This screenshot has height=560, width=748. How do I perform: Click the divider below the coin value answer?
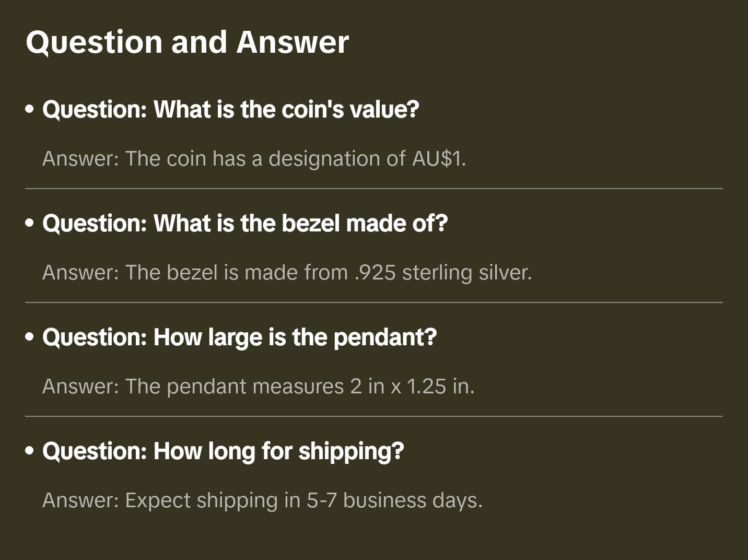[x=374, y=189]
